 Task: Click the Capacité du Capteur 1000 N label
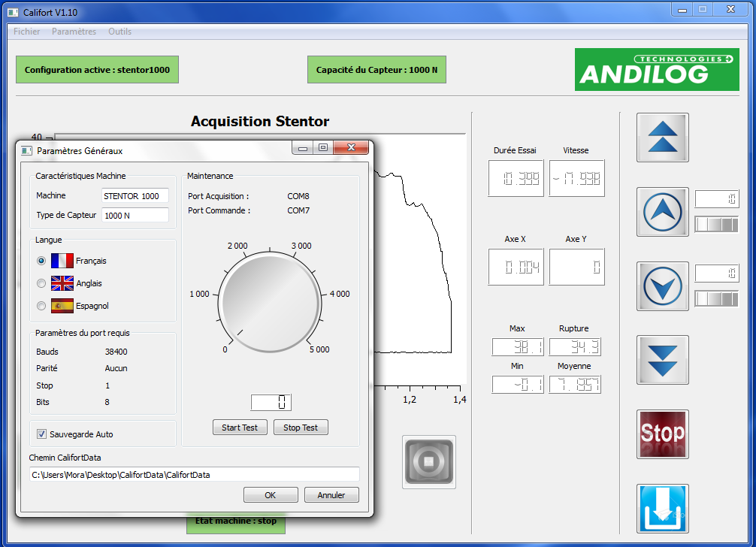coord(376,69)
